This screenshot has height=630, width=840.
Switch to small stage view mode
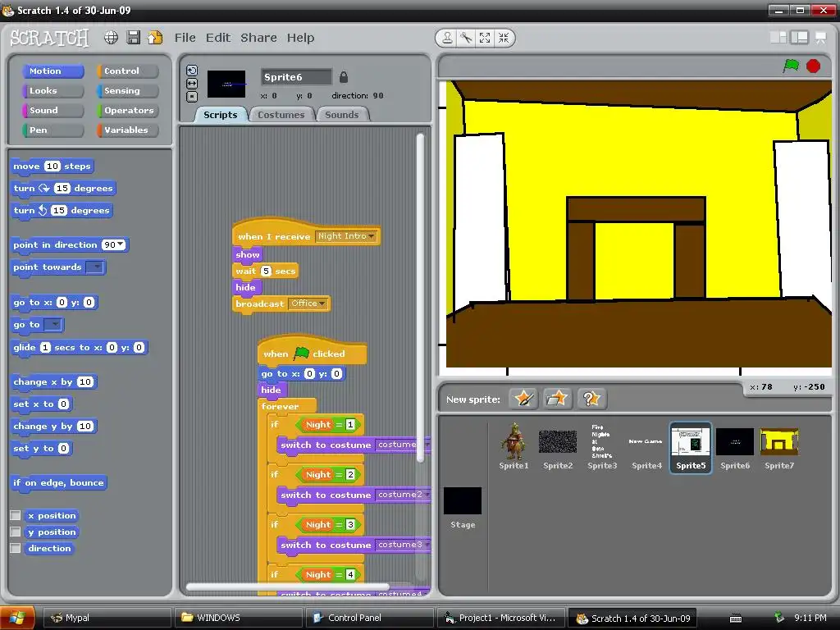[x=778, y=38]
